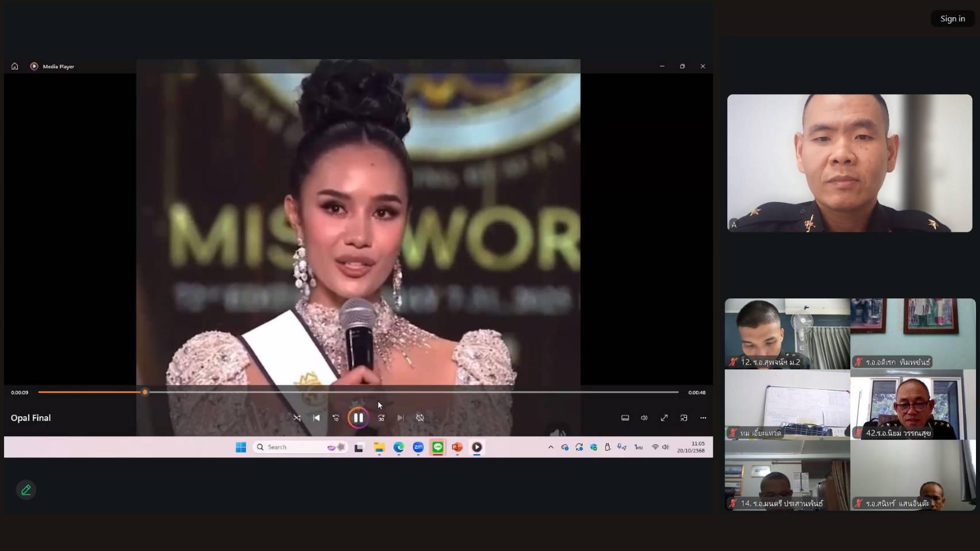Skip back 10 seconds
Viewport: 980px width, 551px height.
point(336,418)
